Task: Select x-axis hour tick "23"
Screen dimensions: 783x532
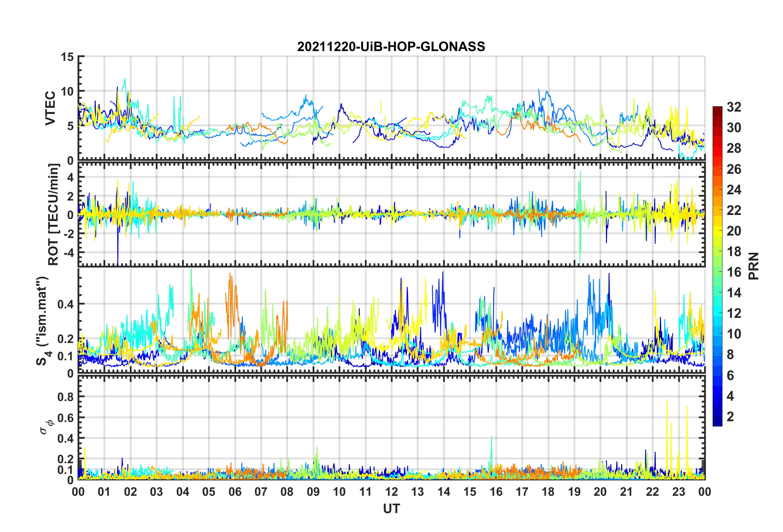Action: point(679,492)
